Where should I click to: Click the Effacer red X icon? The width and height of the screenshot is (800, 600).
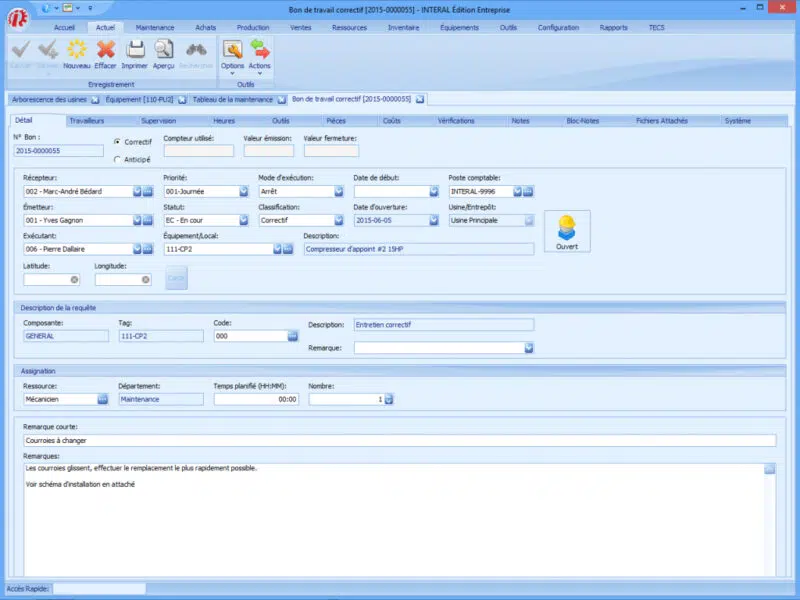105,50
